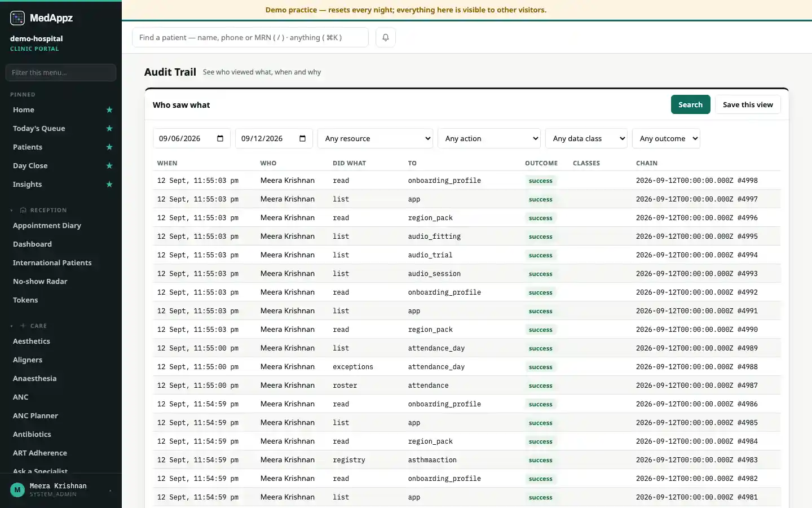This screenshot has height=508, width=812.
Task: Open Antibiotics module
Action: pos(32,435)
